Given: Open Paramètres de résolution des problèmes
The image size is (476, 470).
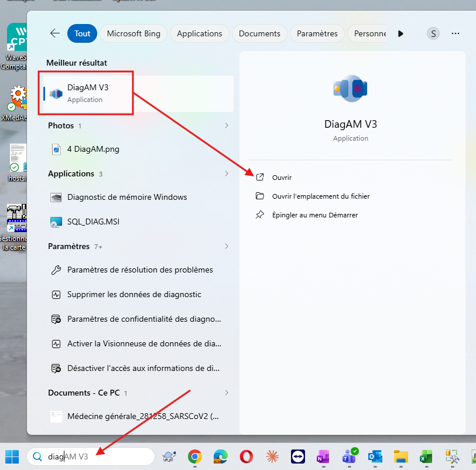Looking at the screenshot, I should tap(138, 270).
